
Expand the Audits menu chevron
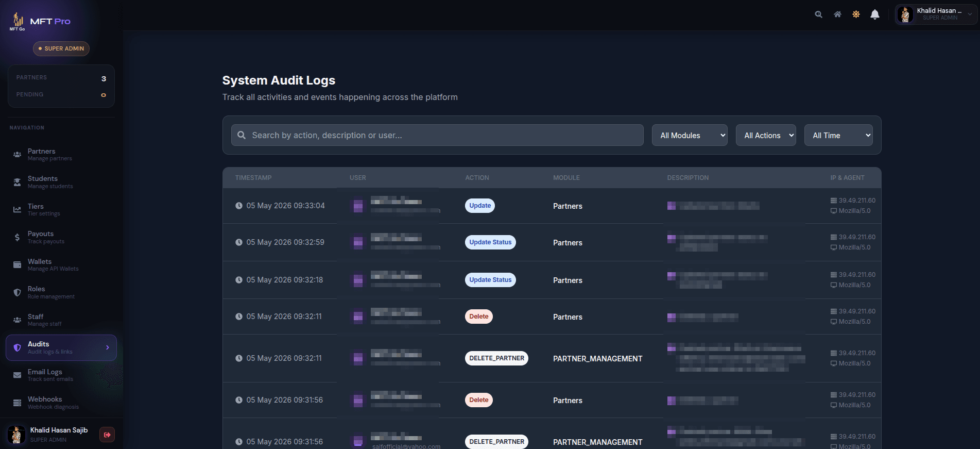[x=108, y=347]
